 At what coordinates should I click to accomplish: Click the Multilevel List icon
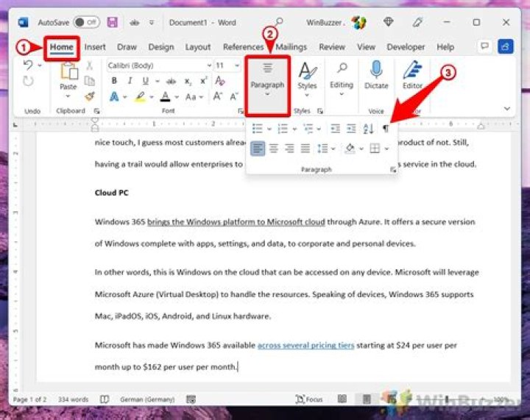click(x=308, y=128)
